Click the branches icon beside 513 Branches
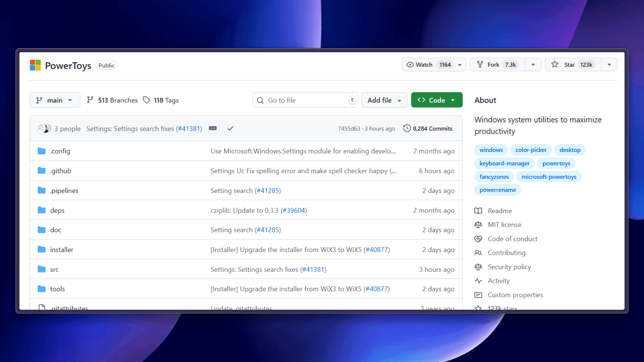The width and height of the screenshot is (644, 362). click(x=90, y=100)
